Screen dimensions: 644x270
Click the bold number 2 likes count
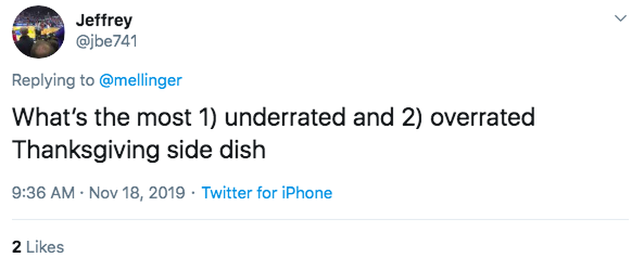click(x=16, y=247)
